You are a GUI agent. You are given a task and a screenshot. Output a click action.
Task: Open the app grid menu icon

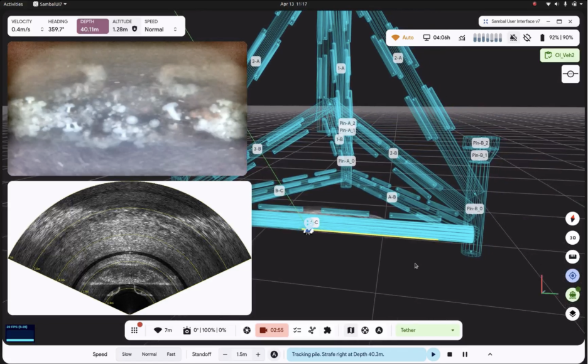[134, 330]
